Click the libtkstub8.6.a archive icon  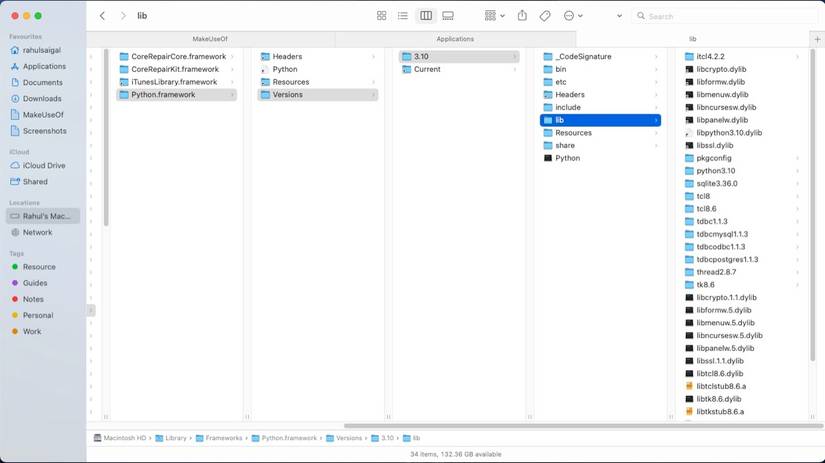point(689,411)
